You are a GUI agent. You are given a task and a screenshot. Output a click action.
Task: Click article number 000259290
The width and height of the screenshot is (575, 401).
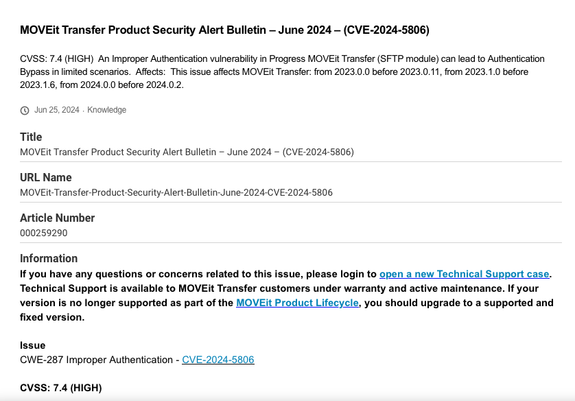click(x=44, y=233)
